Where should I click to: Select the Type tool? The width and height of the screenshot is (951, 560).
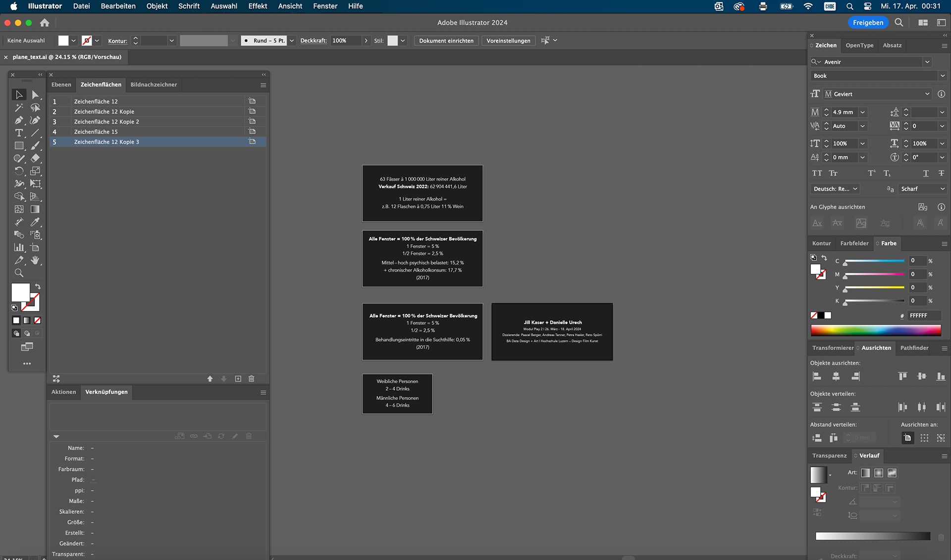point(19,133)
